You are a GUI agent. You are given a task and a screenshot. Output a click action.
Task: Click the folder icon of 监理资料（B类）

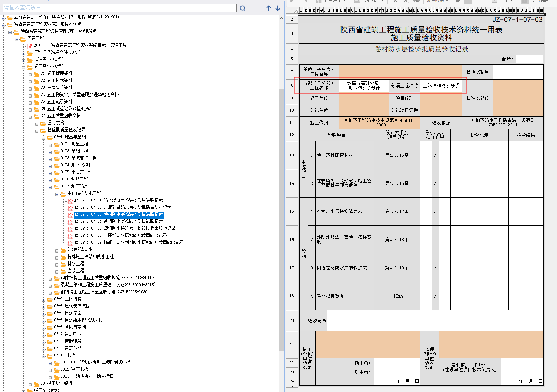pyautogui.click(x=30, y=60)
